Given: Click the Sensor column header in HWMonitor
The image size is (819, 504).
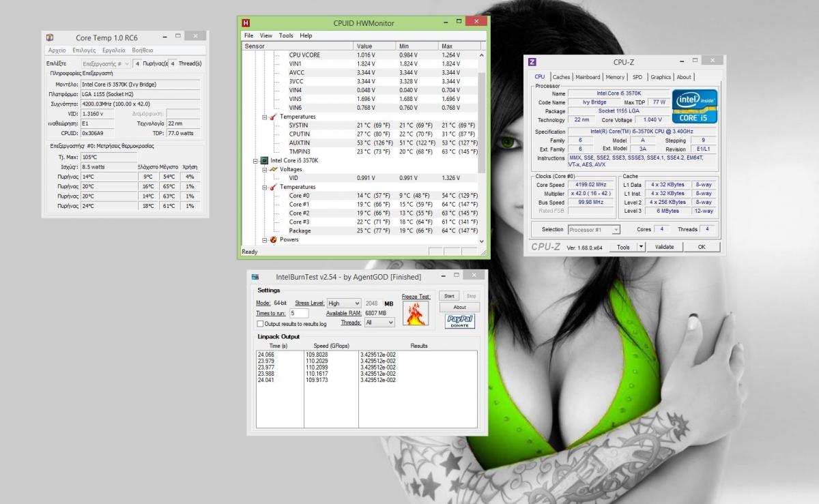Looking at the screenshot, I should (298, 46).
